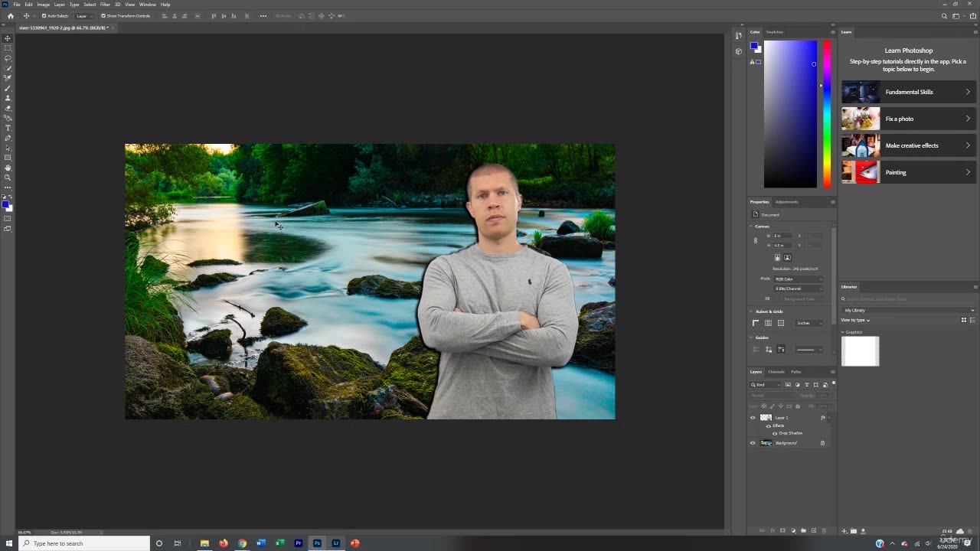This screenshot has height=551, width=980.
Task: Select the Path Selection arrow tool
Action: click(x=7, y=148)
